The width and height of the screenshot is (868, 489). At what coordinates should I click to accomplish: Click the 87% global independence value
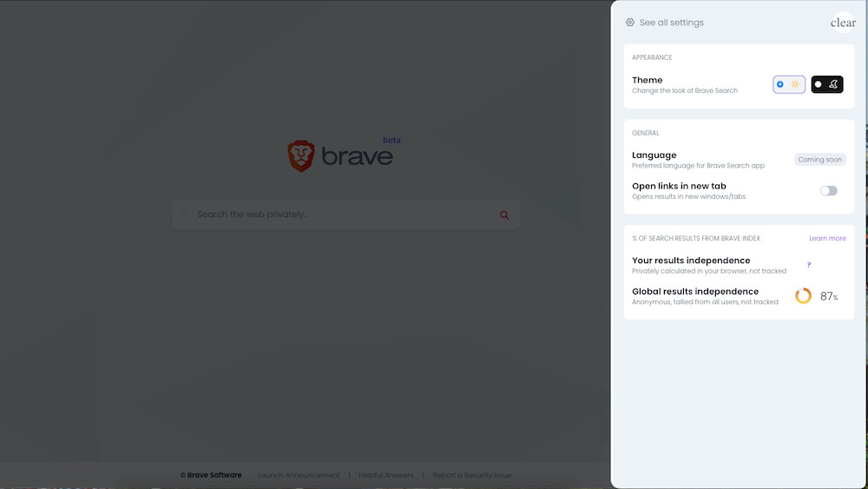point(829,296)
